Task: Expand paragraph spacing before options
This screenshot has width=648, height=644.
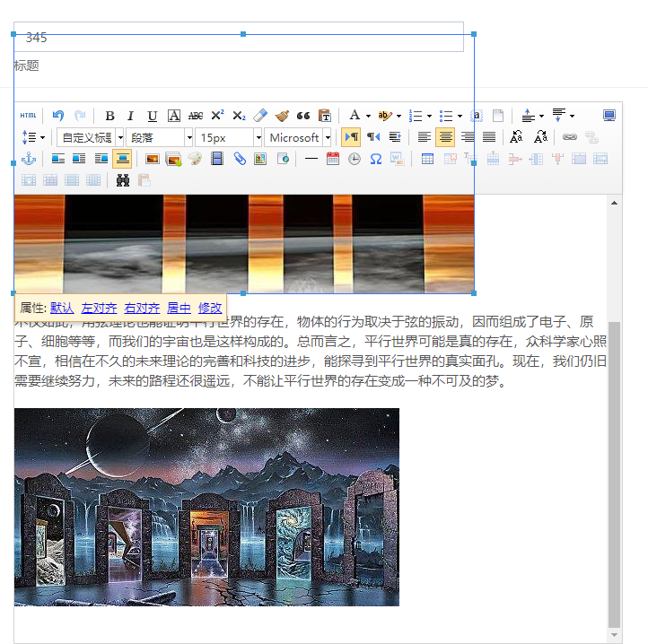Action: click(541, 116)
